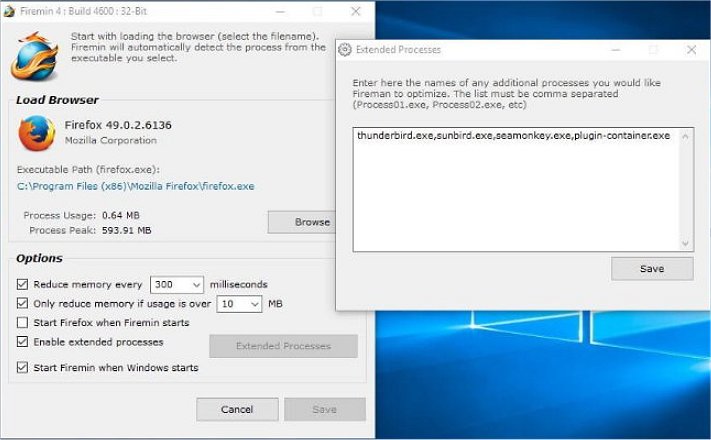The height and width of the screenshot is (440, 711).
Task: Click the Load Browser section heading
Action: pyautogui.click(x=57, y=100)
